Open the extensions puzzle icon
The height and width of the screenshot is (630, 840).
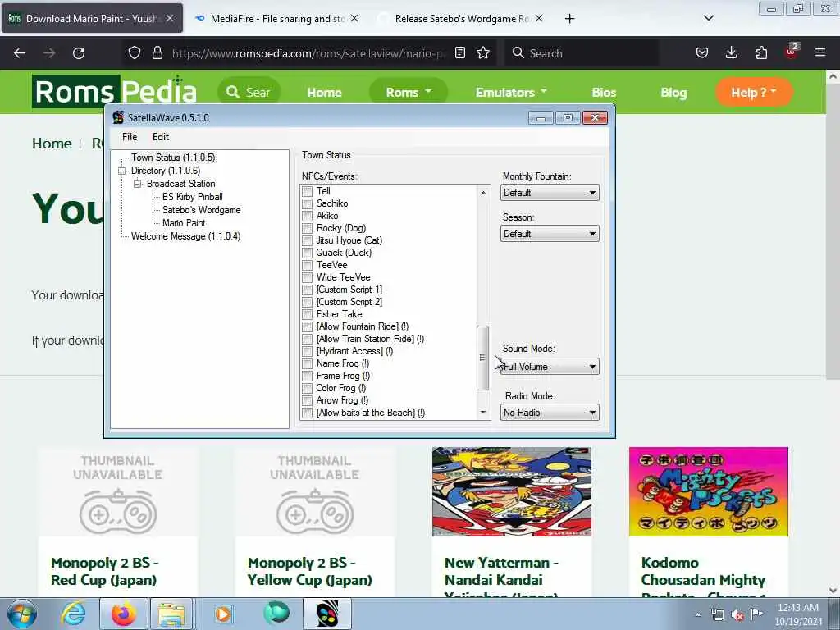pyautogui.click(x=761, y=53)
